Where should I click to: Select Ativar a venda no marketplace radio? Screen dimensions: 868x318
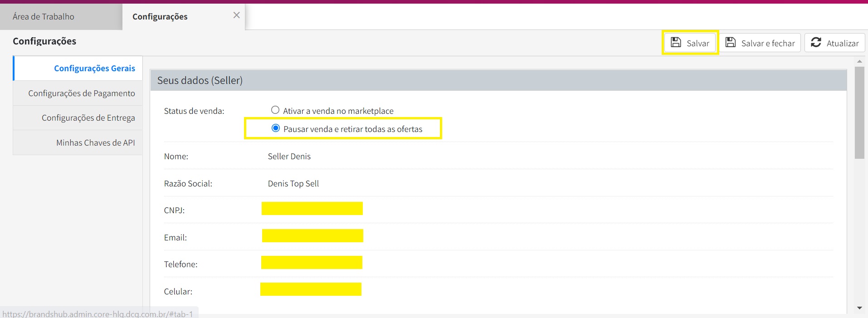click(275, 110)
